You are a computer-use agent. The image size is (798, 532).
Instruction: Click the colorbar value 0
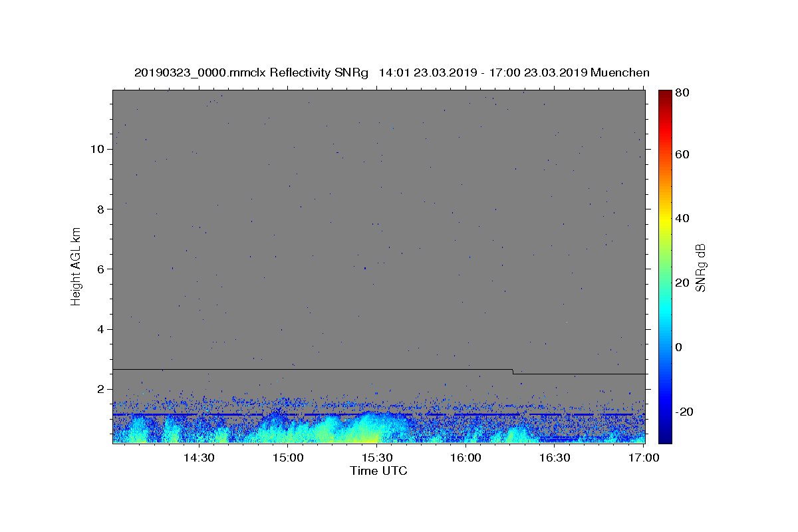tap(679, 347)
